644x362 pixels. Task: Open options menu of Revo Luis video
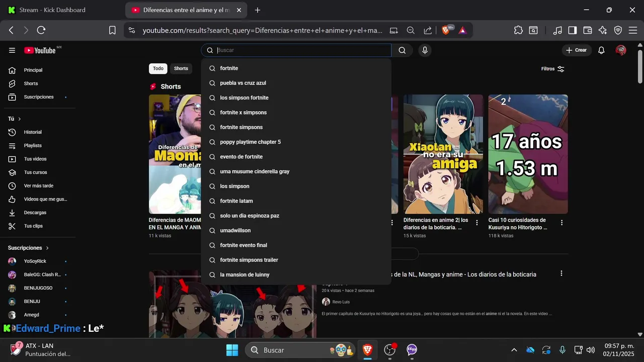point(561,274)
